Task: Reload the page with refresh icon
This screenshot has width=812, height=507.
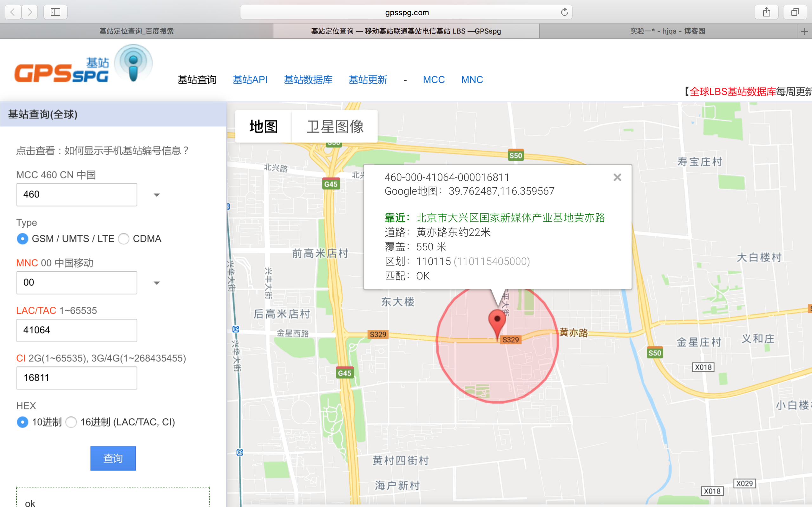Action: pos(564,12)
